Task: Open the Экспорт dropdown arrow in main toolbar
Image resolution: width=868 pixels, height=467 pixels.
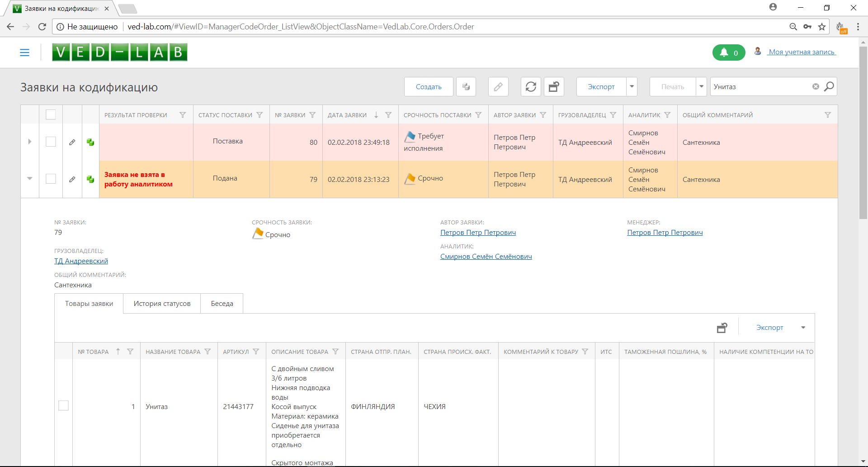Action: coord(632,86)
